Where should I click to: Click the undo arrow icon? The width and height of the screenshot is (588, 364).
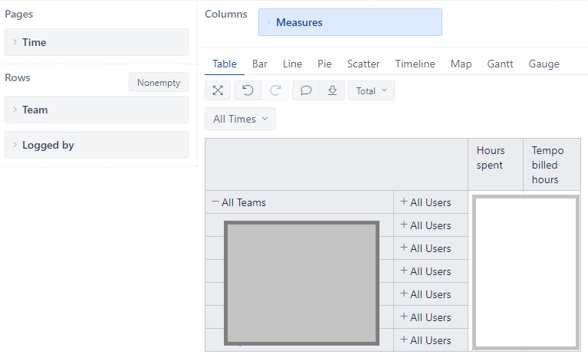click(x=248, y=90)
